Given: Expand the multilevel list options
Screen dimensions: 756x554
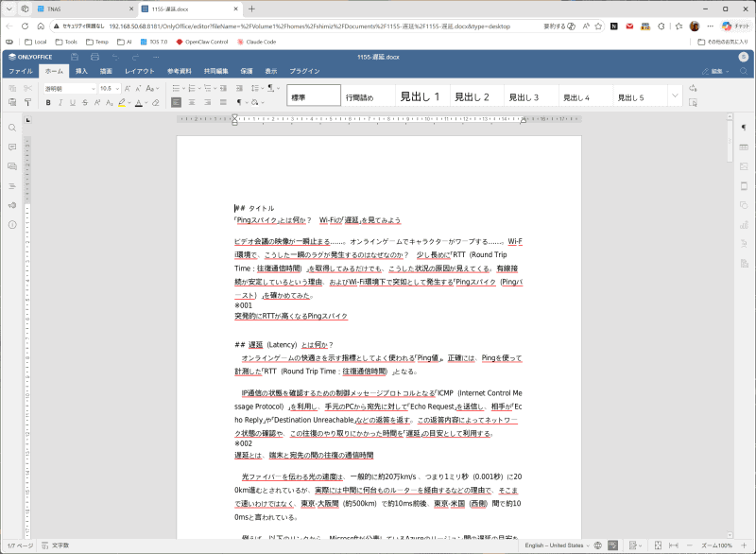Looking at the screenshot, I should tap(215, 88).
